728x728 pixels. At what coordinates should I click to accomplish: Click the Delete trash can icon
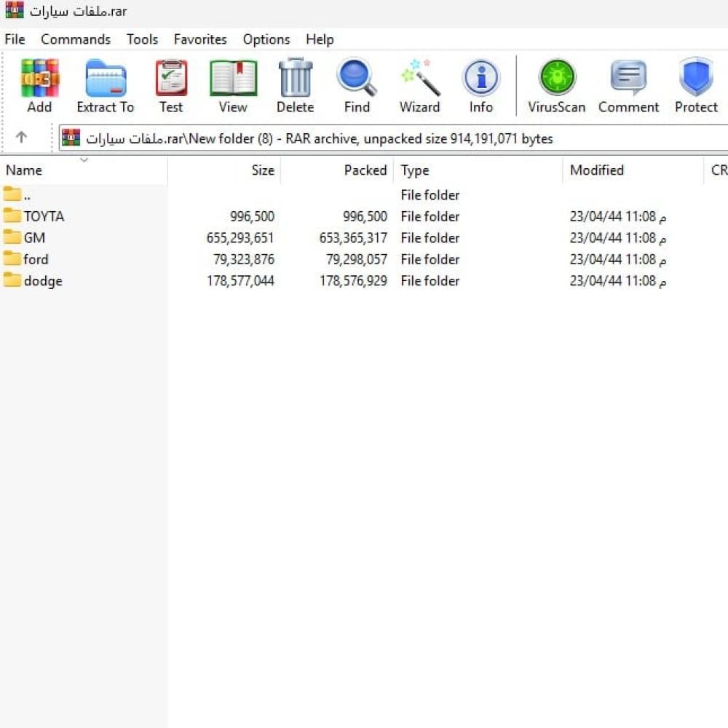coord(295,79)
